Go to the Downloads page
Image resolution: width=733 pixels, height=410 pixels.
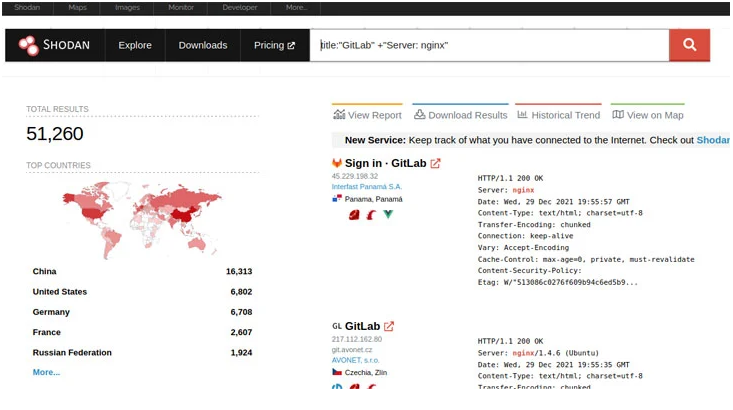[x=203, y=45]
